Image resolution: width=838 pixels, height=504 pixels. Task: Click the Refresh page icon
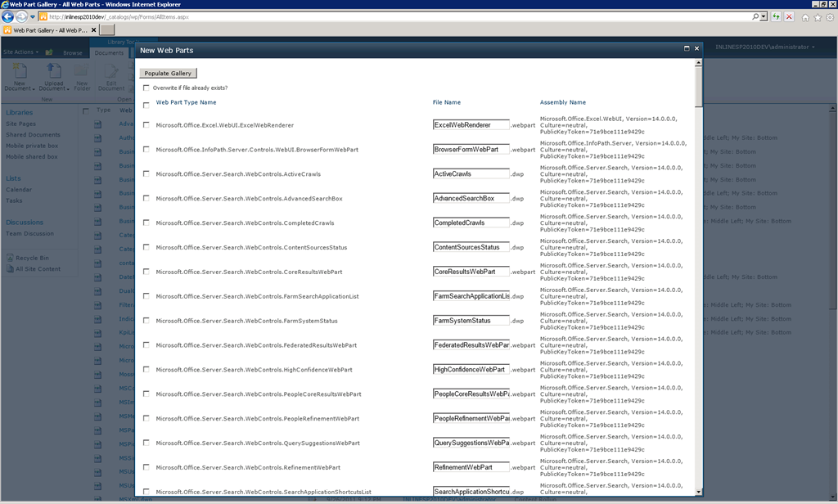(776, 17)
